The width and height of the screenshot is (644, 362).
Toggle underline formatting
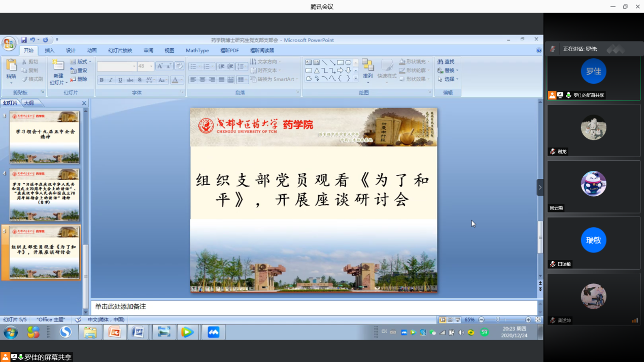120,80
